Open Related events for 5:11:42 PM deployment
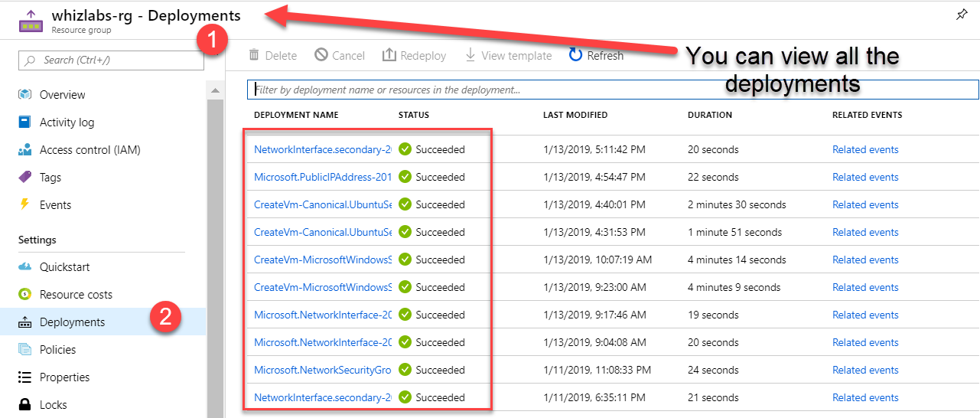980x418 pixels. [865, 149]
